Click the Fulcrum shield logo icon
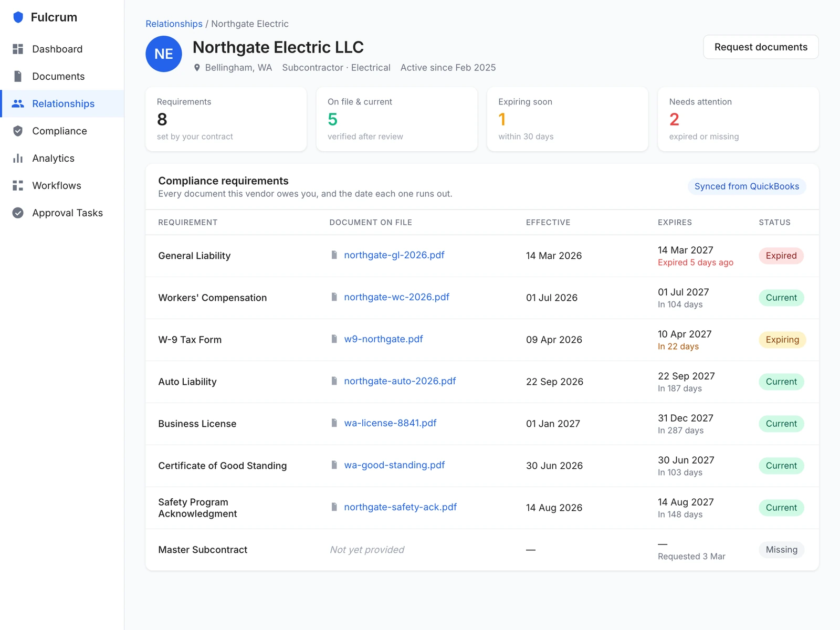Screen dimensions: 840x630 [18, 17]
